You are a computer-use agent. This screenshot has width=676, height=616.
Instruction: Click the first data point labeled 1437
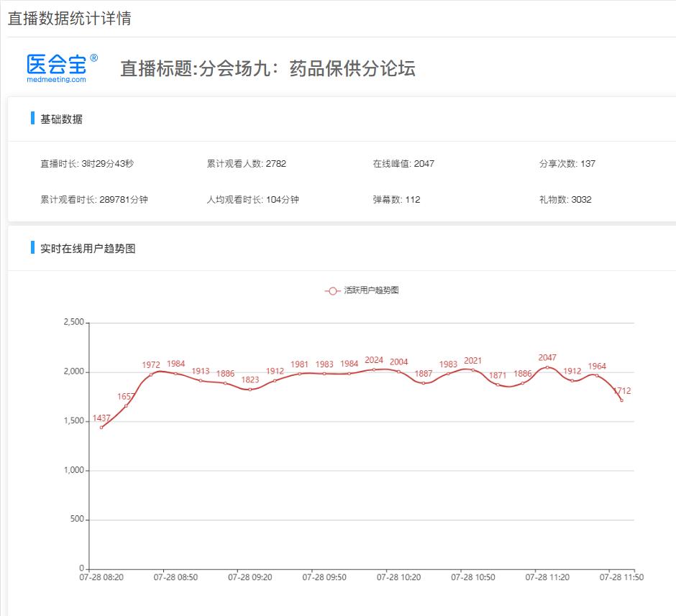(x=101, y=428)
